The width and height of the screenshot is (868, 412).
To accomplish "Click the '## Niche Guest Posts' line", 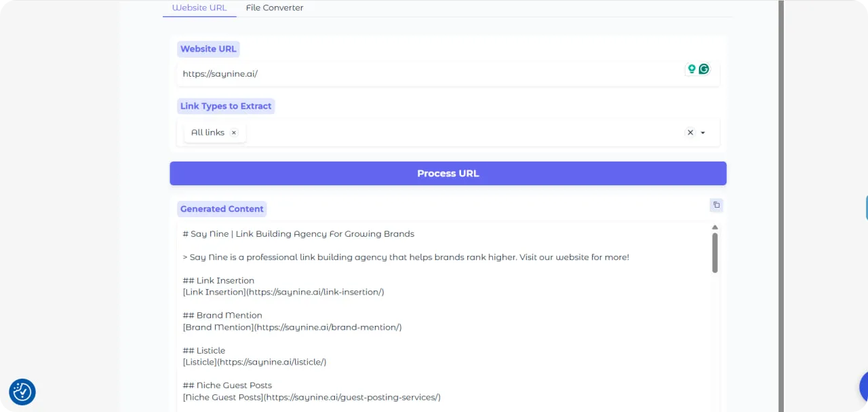I will click(x=227, y=386).
